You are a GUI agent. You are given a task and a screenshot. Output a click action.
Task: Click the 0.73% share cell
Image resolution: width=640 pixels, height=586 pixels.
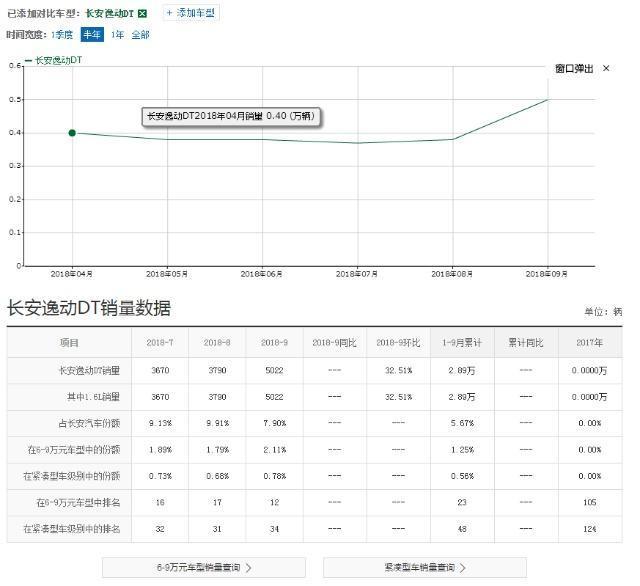click(x=160, y=476)
